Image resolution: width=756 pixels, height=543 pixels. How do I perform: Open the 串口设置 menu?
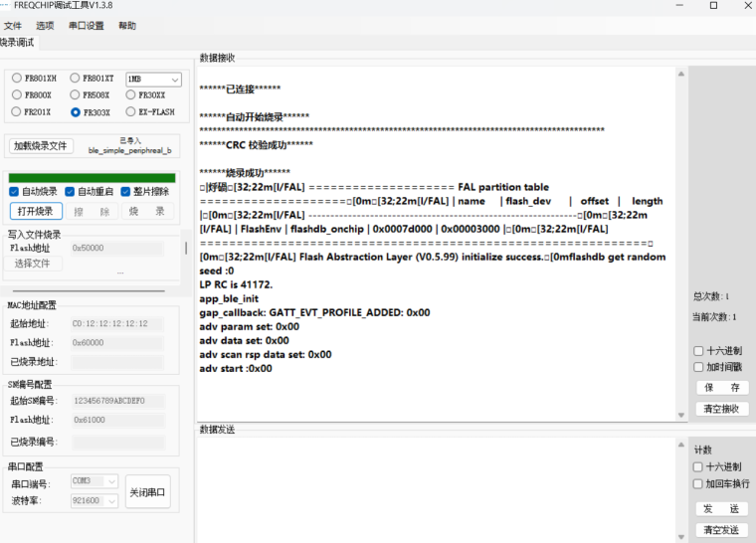tap(86, 26)
